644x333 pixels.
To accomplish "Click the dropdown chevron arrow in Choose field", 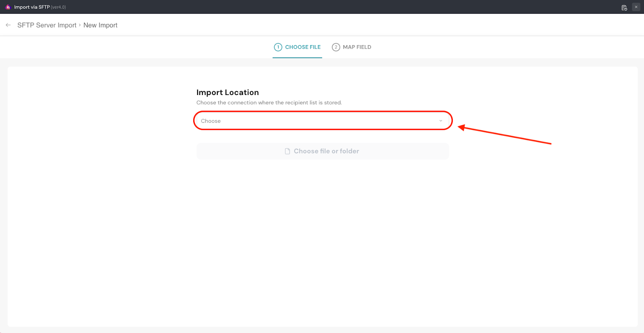I will pyautogui.click(x=441, y=121).
